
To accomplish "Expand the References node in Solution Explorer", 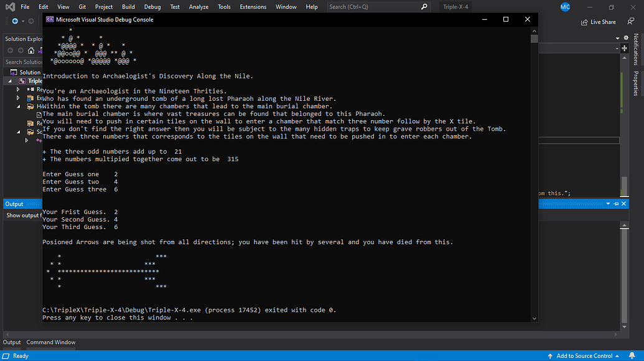I will pyautogui.click(x=18, y=88).
